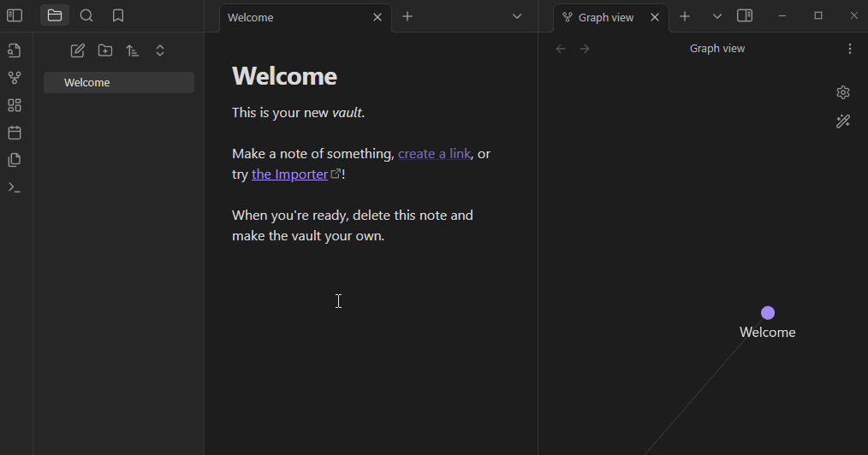The image size is (868, 455).
Task: Open today's daily note icon
Action: point(14,133)
